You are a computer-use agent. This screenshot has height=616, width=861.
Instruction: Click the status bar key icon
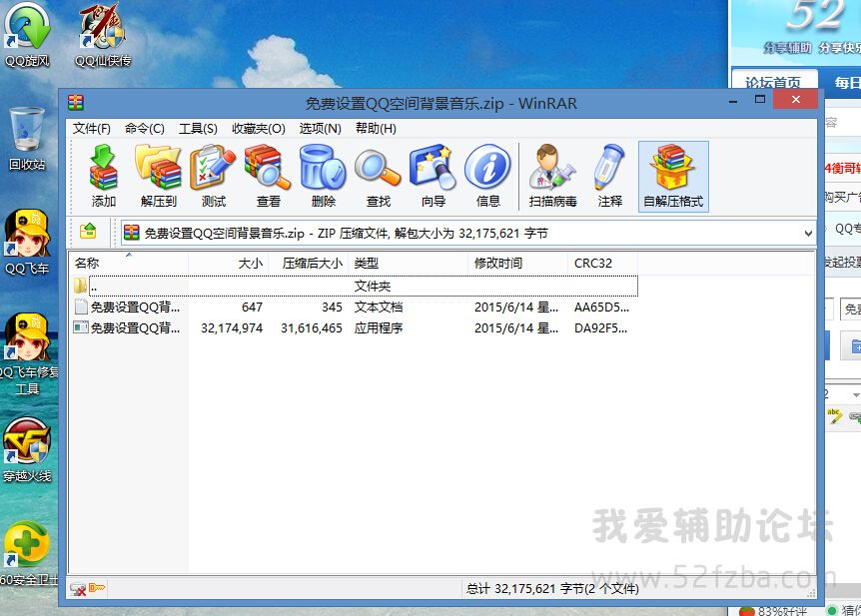pyautogui.click(x=97, y=588)
